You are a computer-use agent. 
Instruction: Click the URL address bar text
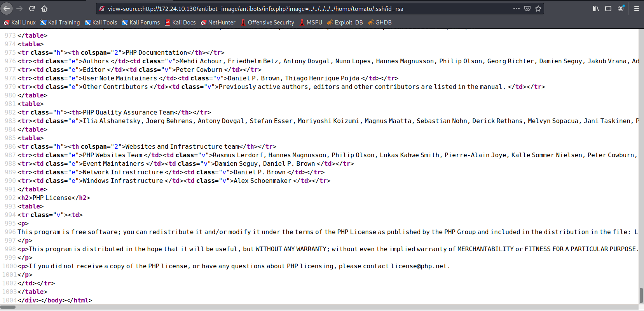(255, 9)
